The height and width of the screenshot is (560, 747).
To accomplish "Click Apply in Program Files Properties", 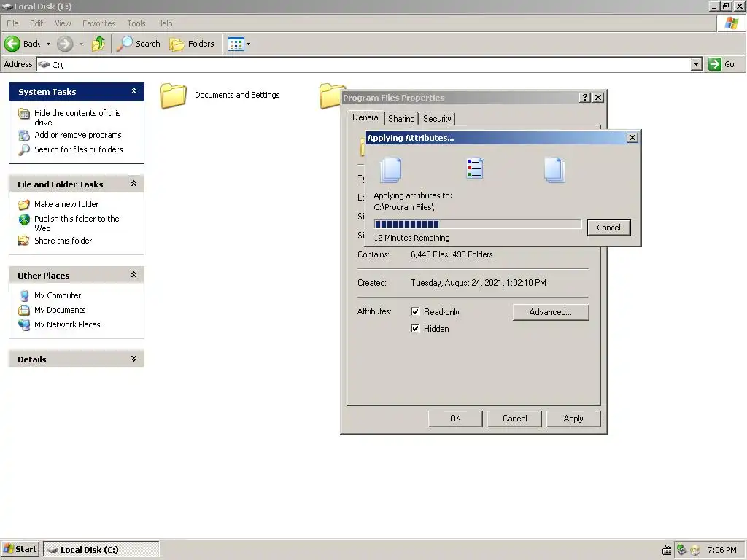I will pos(573,419).
